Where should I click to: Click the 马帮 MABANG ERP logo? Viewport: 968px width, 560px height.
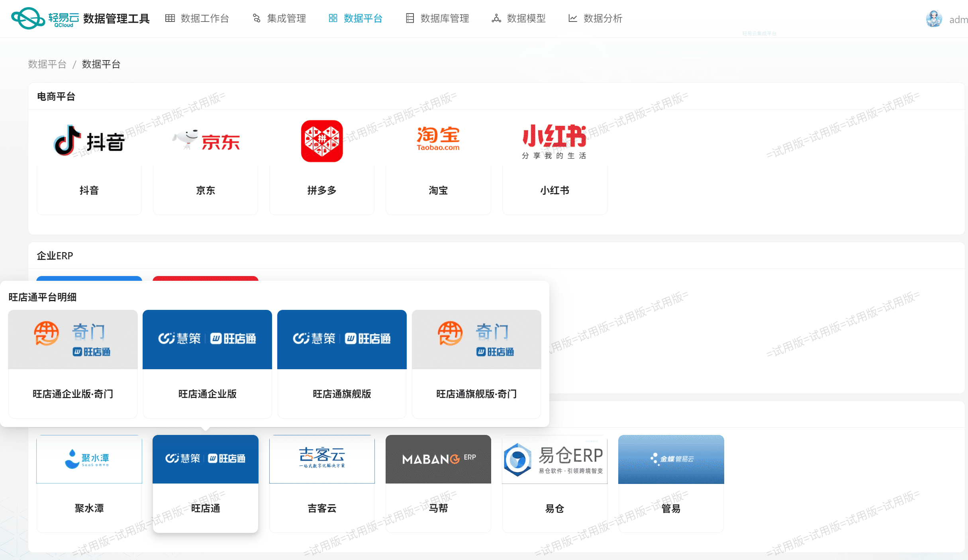438,459
